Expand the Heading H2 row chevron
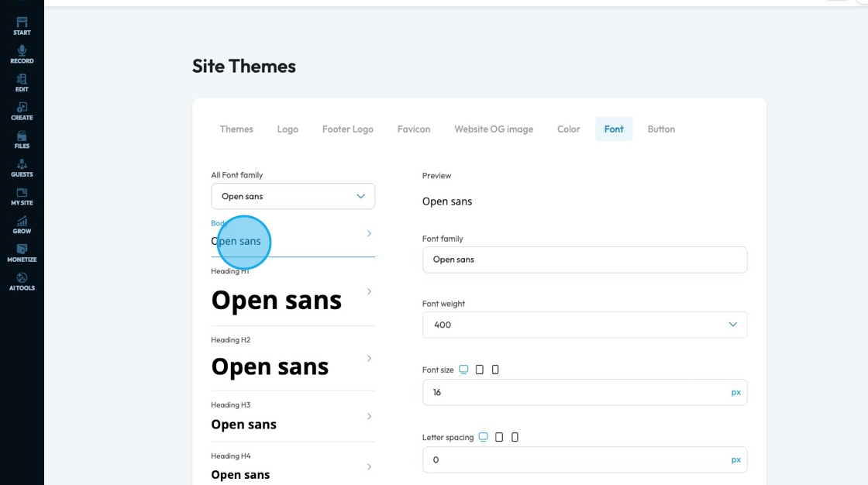The height and width of the screenshot is (485, 868). [369, 358]
